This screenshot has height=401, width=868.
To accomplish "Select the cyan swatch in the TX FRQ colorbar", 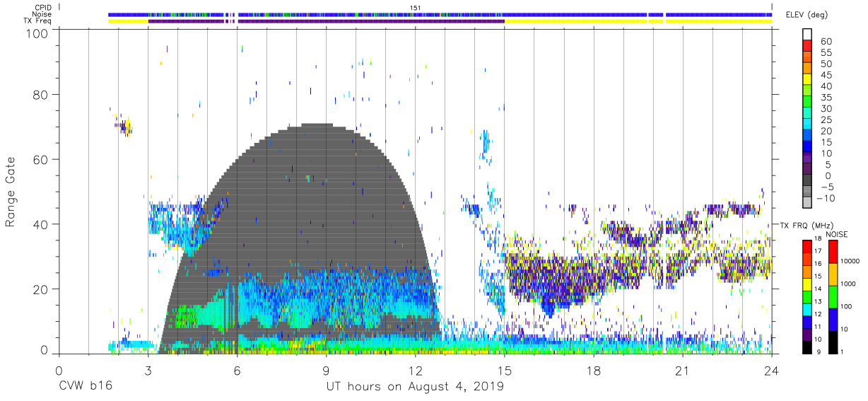I will (x=807, y=310).
